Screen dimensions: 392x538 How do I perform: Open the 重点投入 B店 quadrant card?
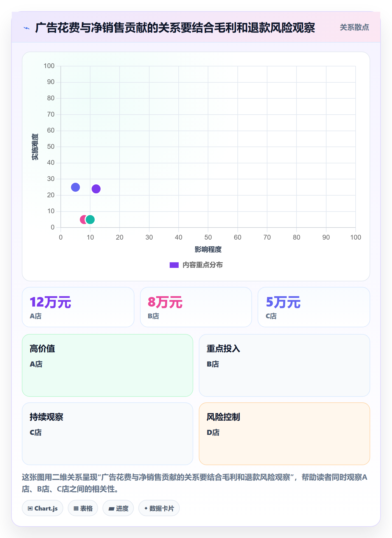[x=284, y=365]
